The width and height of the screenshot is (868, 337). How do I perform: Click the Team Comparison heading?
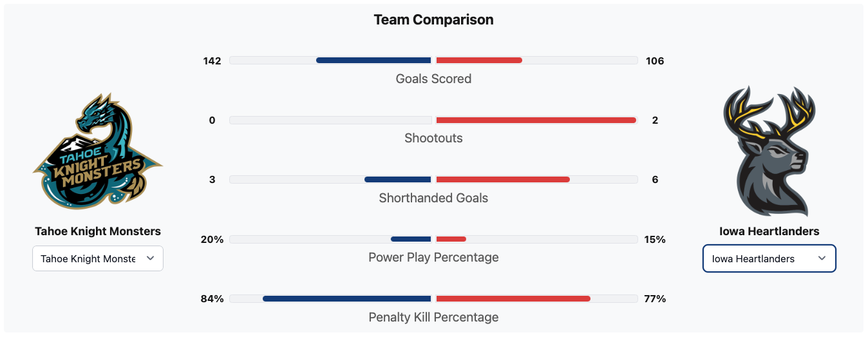pyautogui.click(x=433, y=20)
